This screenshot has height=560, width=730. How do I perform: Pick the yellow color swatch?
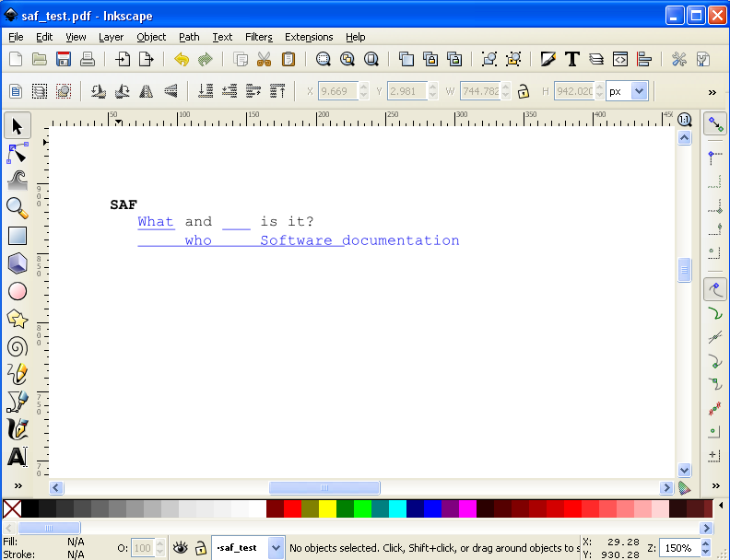[327, 508]
